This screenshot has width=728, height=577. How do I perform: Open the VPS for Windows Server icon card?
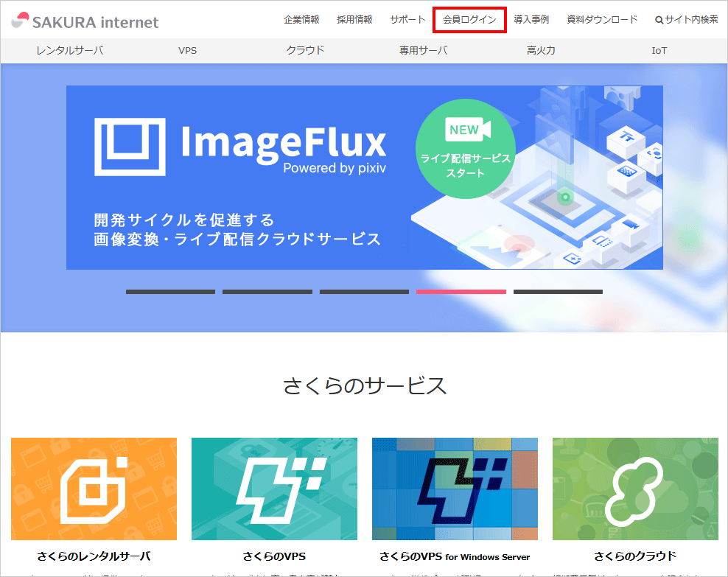click(455, 489)
